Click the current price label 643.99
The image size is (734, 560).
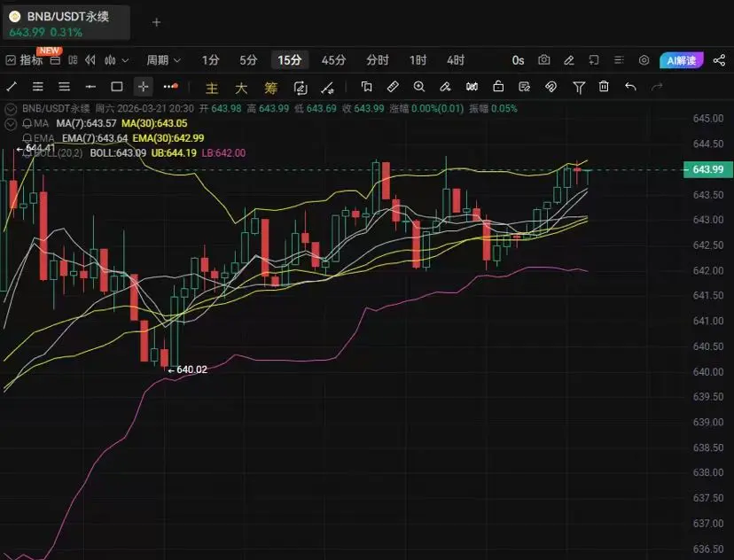pos(707,169)
